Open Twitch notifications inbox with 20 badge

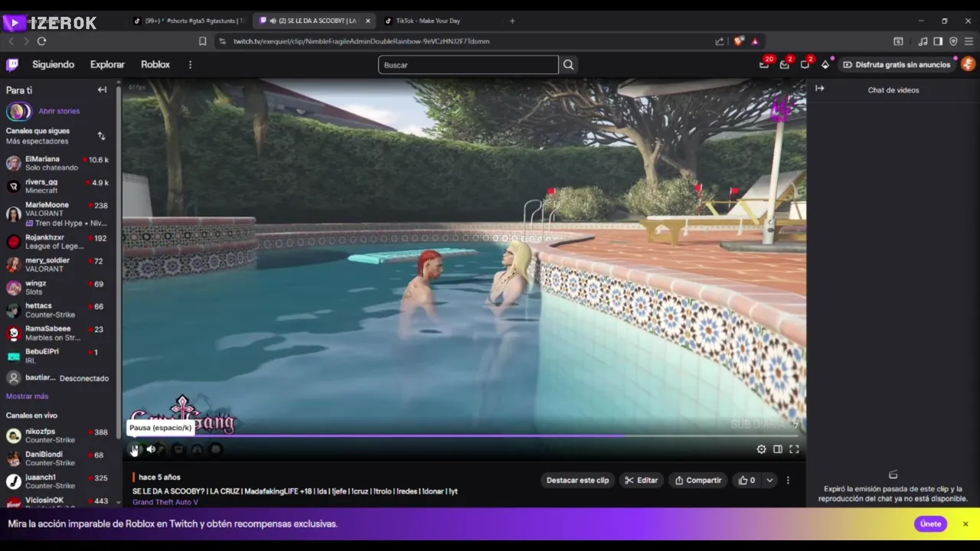[764, 64]
